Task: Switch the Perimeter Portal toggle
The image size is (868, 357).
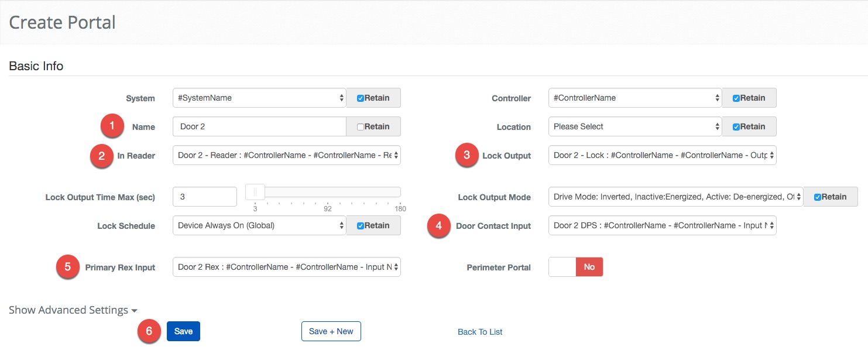Action: [x=575, y=267]
